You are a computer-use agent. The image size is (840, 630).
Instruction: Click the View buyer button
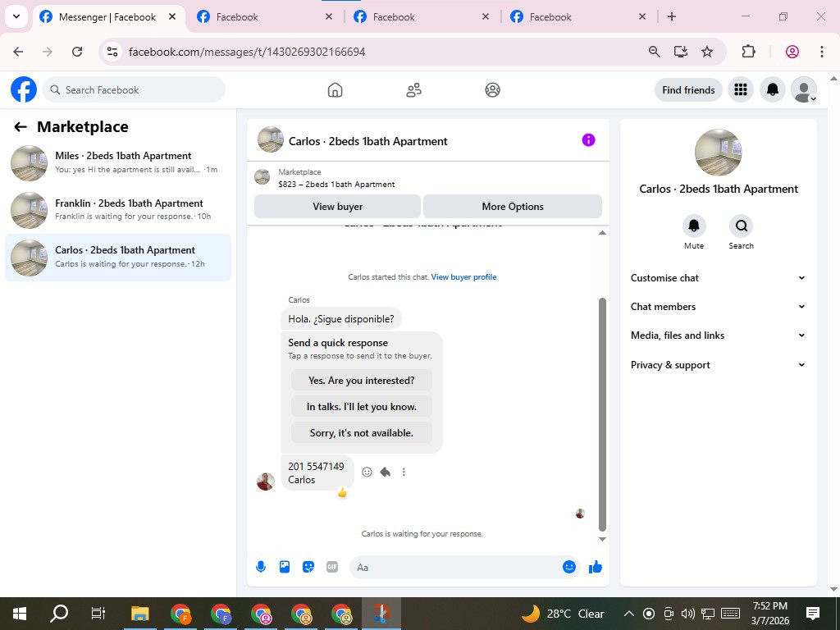point(337,206)
